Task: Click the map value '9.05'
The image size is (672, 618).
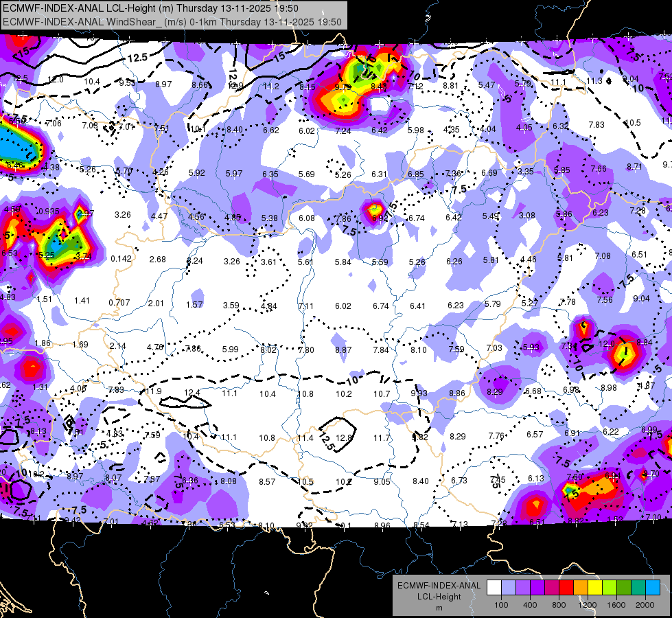Action: [x=382, y=481]
